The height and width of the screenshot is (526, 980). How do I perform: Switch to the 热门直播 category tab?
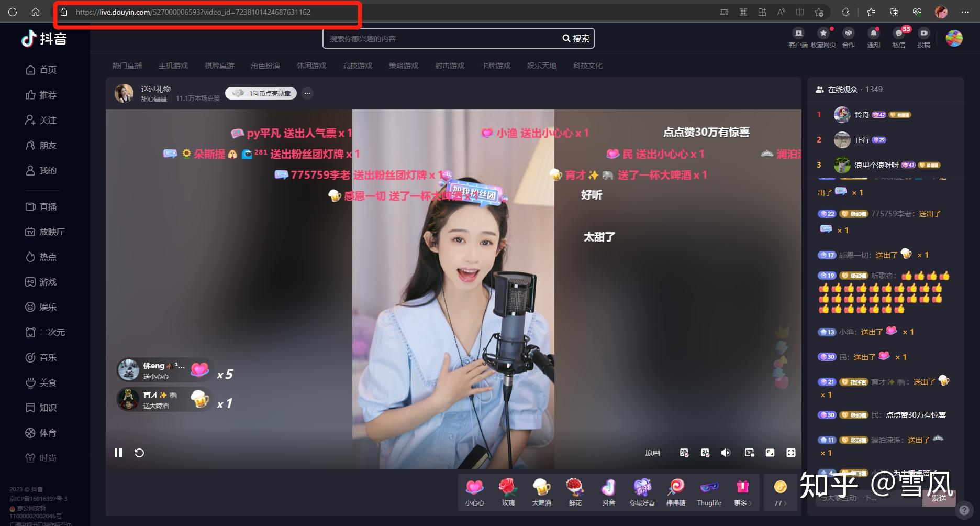point(127,65)
